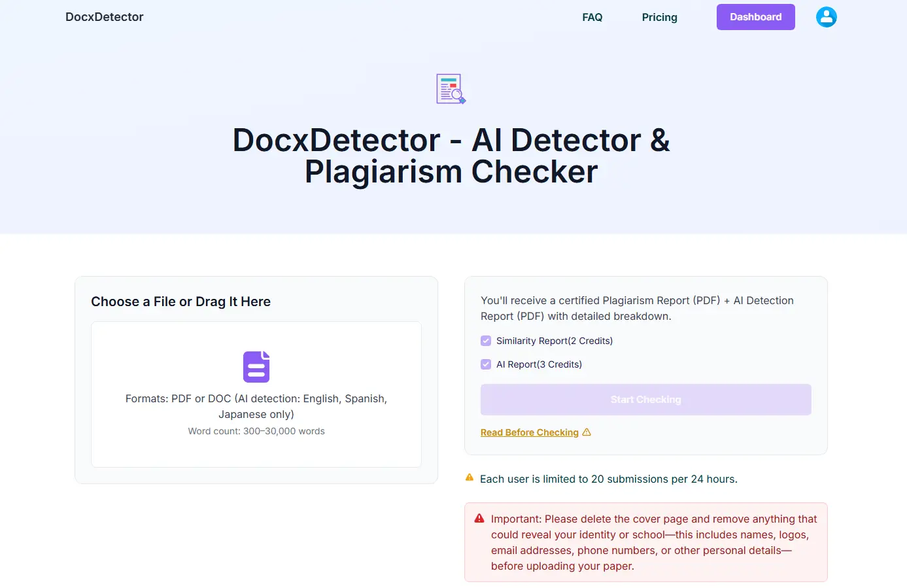Go to the Pricing page
Screen dimensions: 907x588
[x=659, y=17]
